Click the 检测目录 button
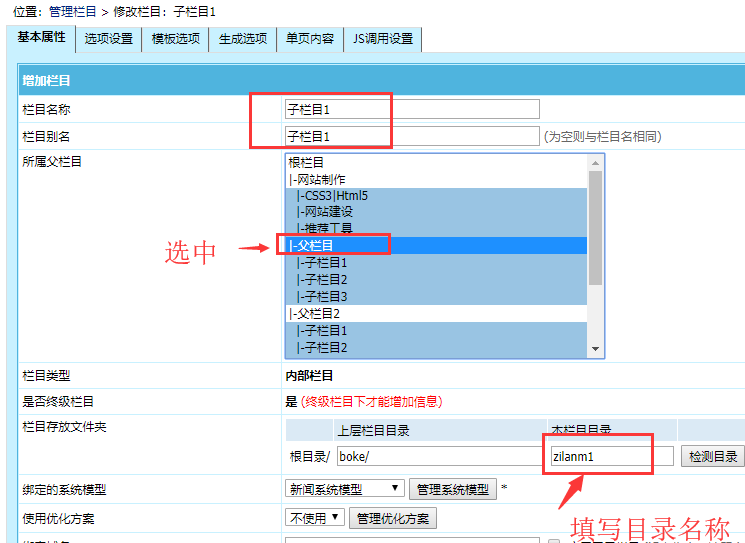This screenshot has height=543, width=745. click(x=713, y=456)
